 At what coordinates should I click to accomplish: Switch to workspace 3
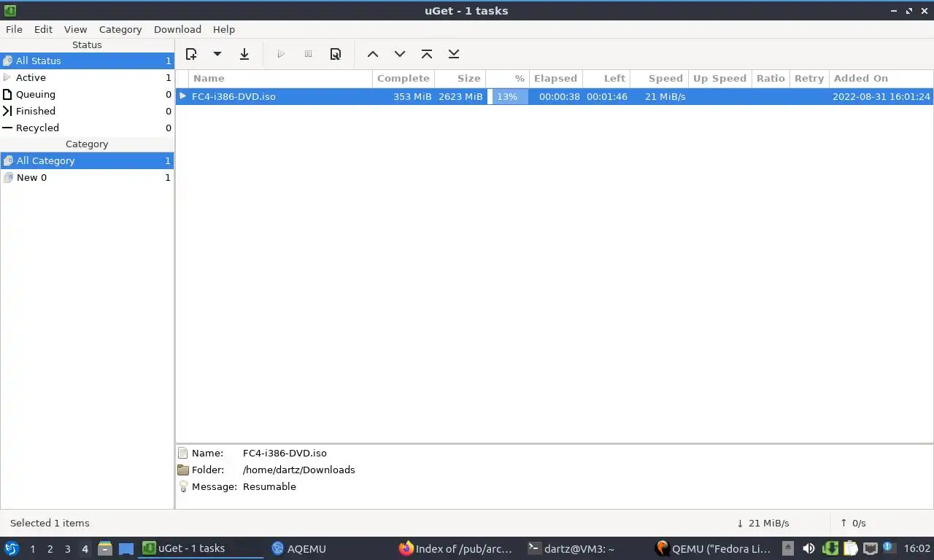[67, 548]
